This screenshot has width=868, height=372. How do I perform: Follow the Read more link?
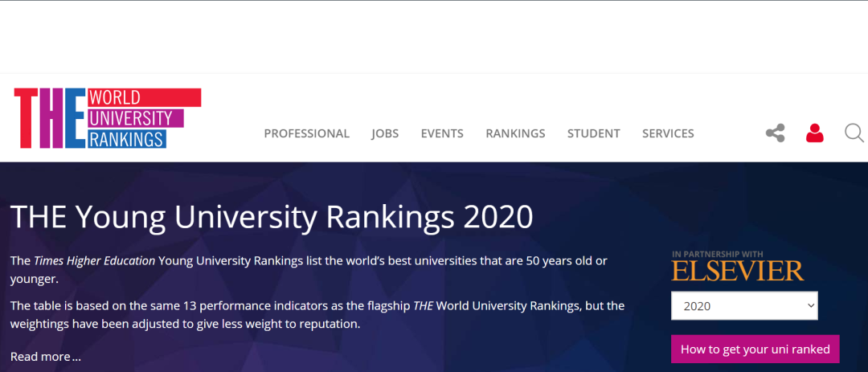coord(45,357)
